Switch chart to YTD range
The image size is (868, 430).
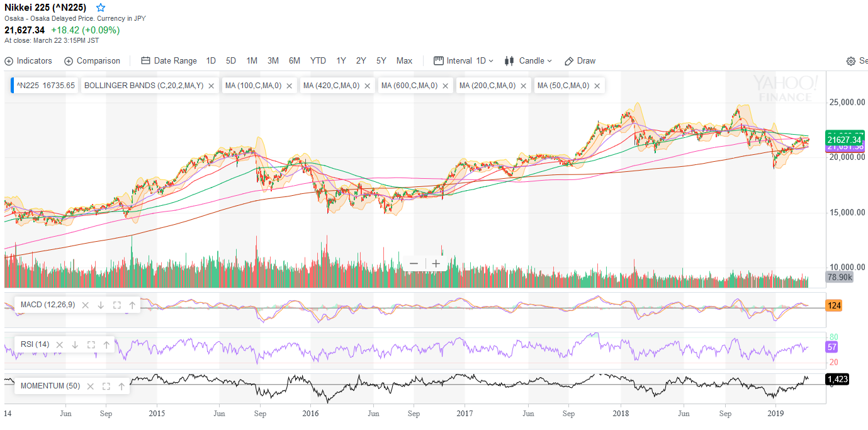318,61
